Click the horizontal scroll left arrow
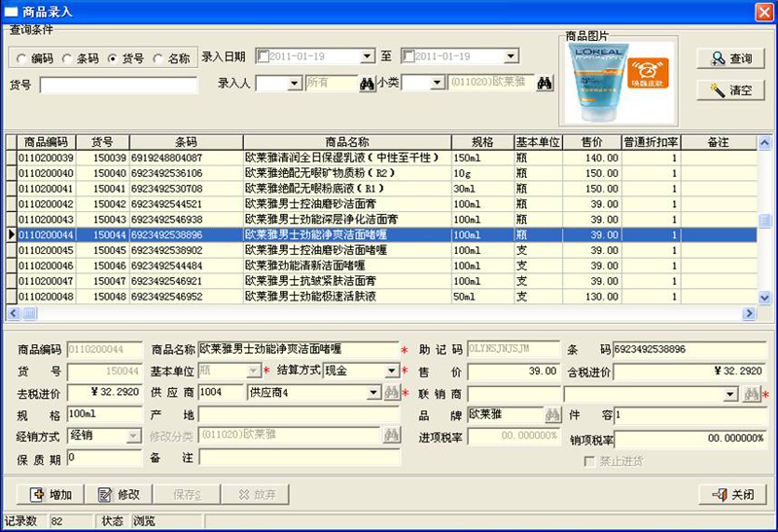Image resolution: width=778 pixels, height=532 pixels. [14, 313]
